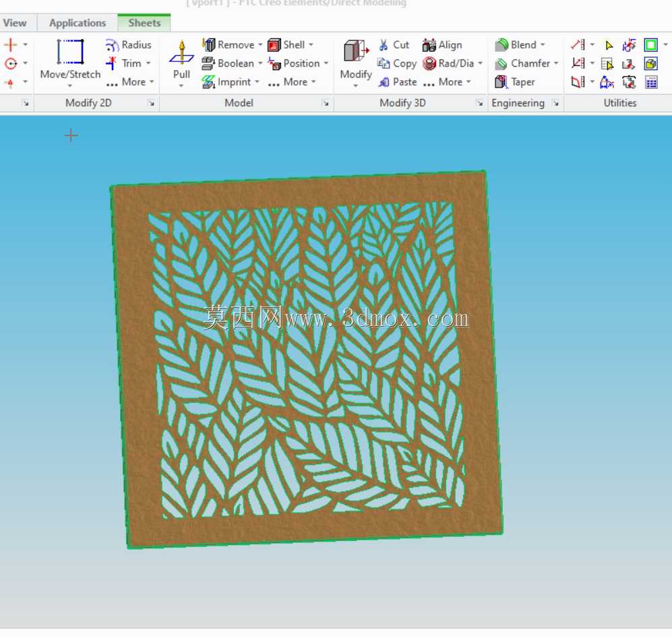Open the green square icon's dropdown arrow

(x=665, y=44)
